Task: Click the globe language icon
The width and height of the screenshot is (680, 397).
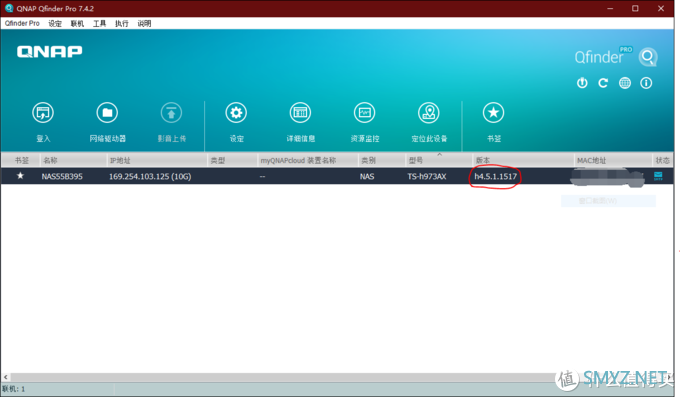Action: [624, 83]
